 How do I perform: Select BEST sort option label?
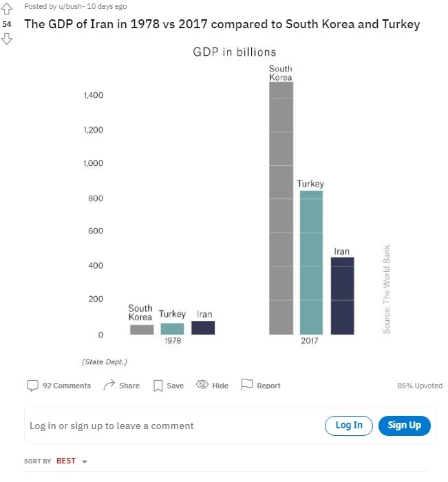[66, 461]
